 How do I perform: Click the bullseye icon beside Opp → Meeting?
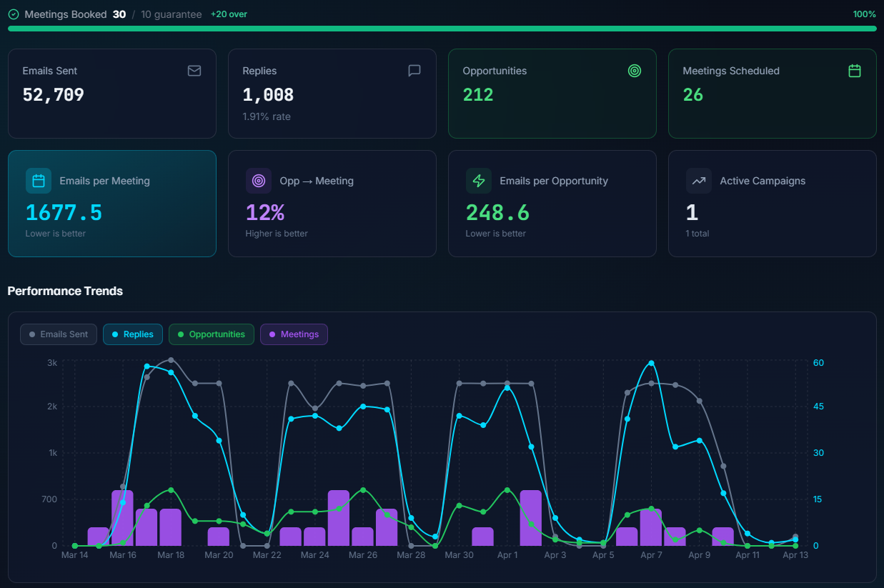point(259,181)
